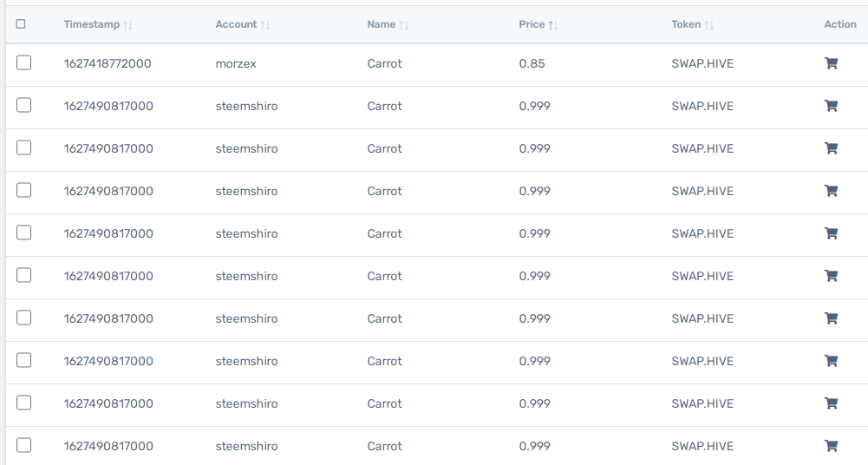Sort table by Account arrows
This screenshot has width=868, height=465.
point(265,25)
